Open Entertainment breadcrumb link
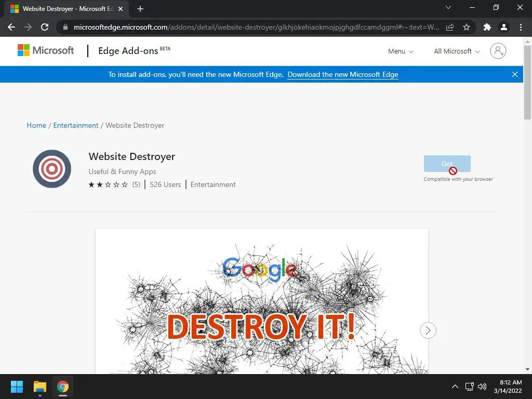This screenshot has width=532, height=399. (76, 125)
